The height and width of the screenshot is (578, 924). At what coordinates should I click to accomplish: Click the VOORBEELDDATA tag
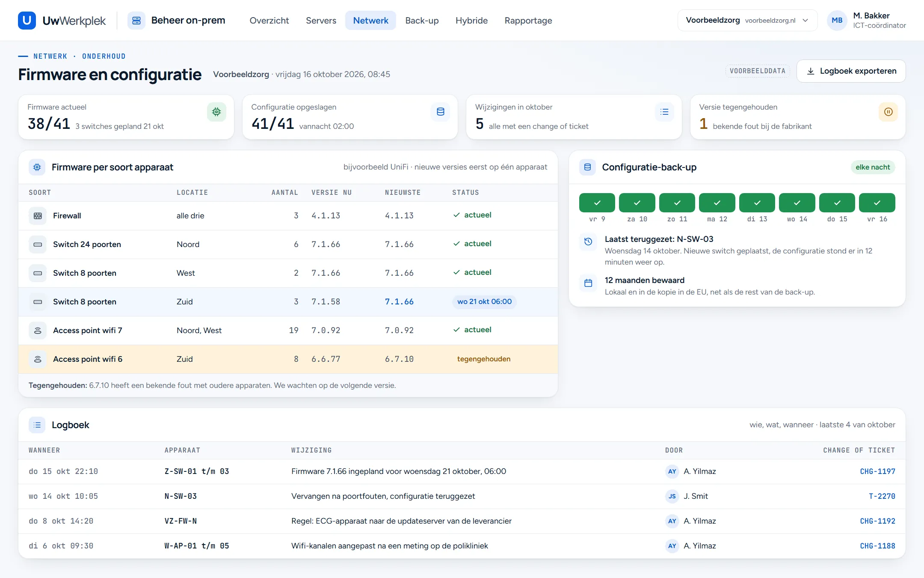pyautogui.click(x=758, y=71)
